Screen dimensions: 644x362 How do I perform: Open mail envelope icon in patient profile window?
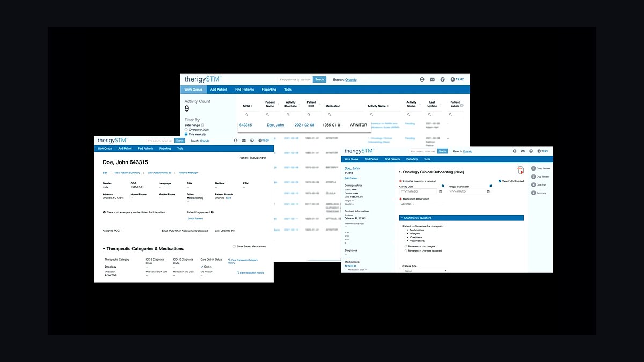[x=244, y=141]
